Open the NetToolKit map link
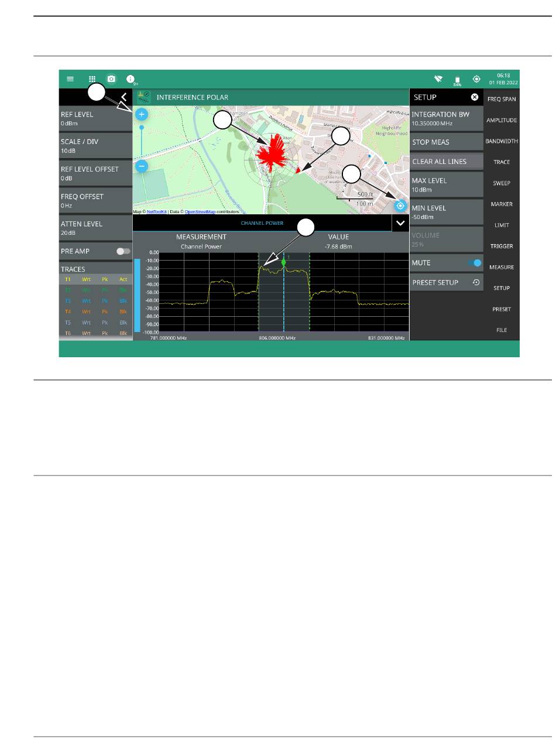Image resolution: width=556 pixels, height=756 pixels. pos(156,212)
